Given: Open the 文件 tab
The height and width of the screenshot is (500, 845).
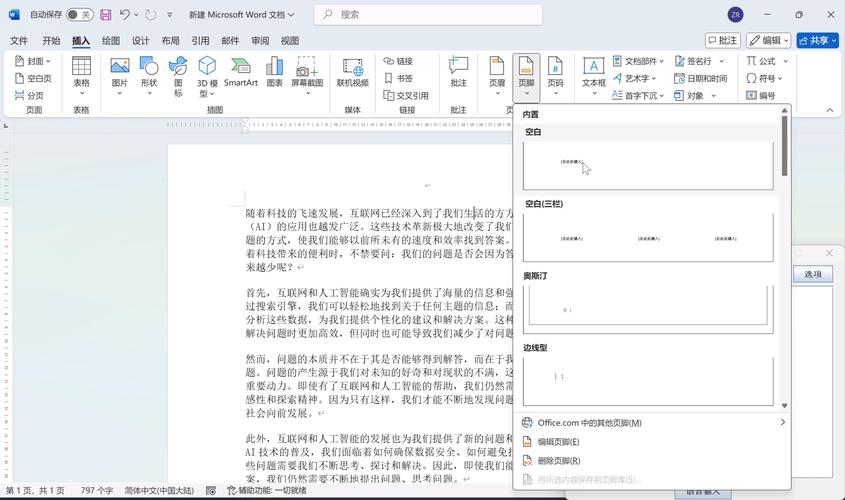Looking at the screenshot, I should tap(19, 40).
